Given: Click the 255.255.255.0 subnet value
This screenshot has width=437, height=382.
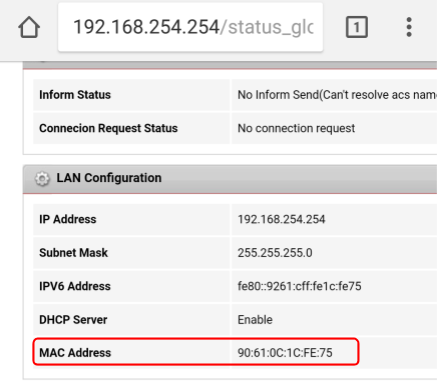Looking at the screenshot, I should click(x=275, y=253).
